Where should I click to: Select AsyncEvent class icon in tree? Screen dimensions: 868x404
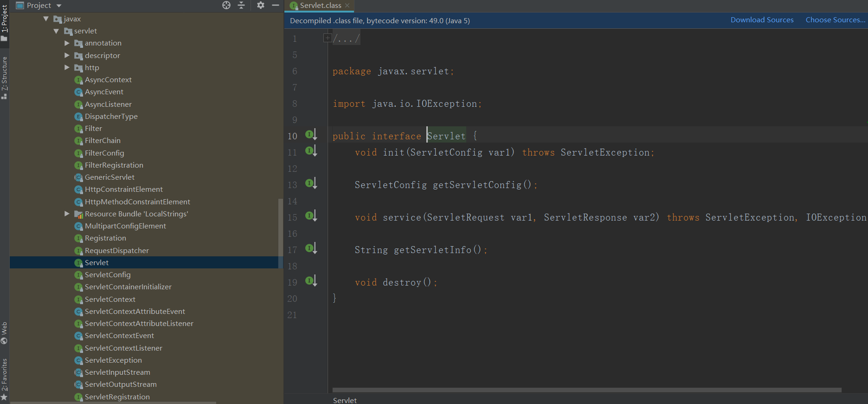79,92
